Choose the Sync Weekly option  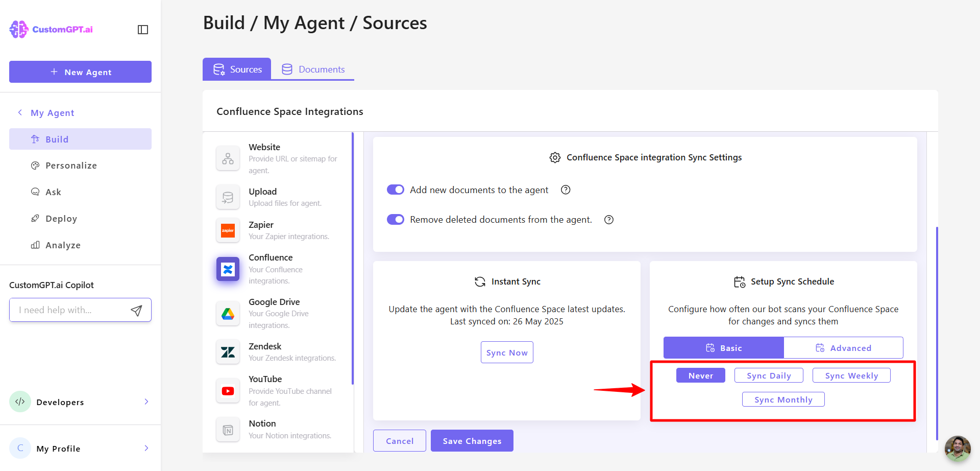(851, 375)
